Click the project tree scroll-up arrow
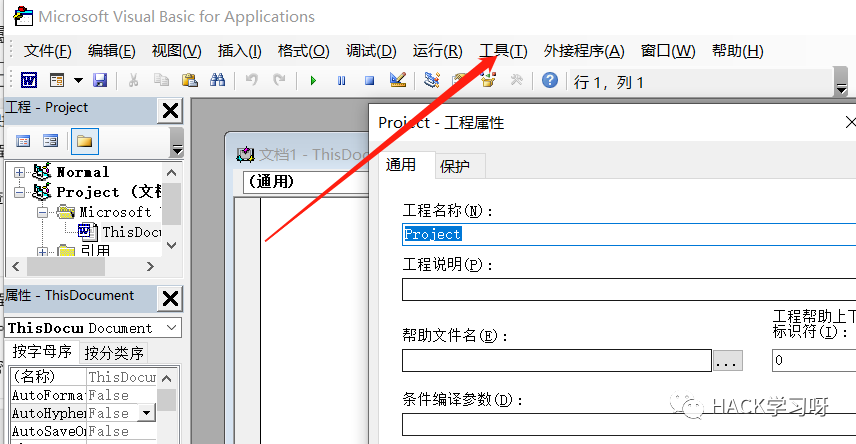Viewport: 856px width, 444px height. [171, 173]
